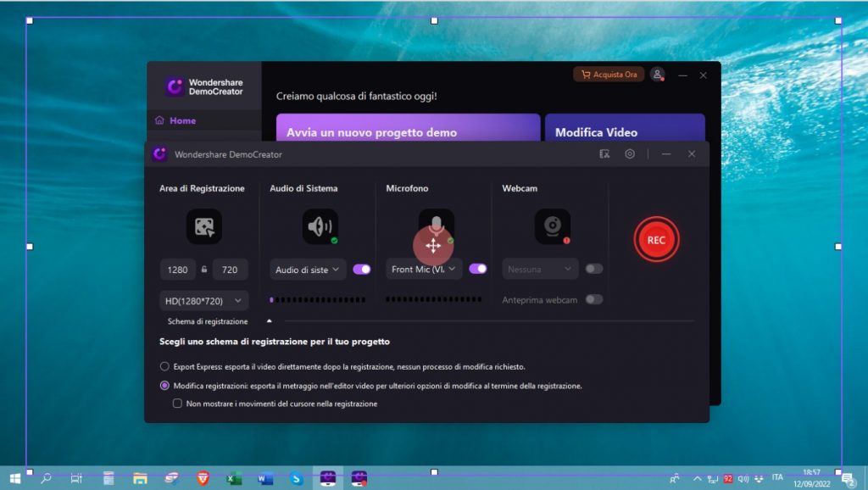Click the Acquista Ora button

609,75
